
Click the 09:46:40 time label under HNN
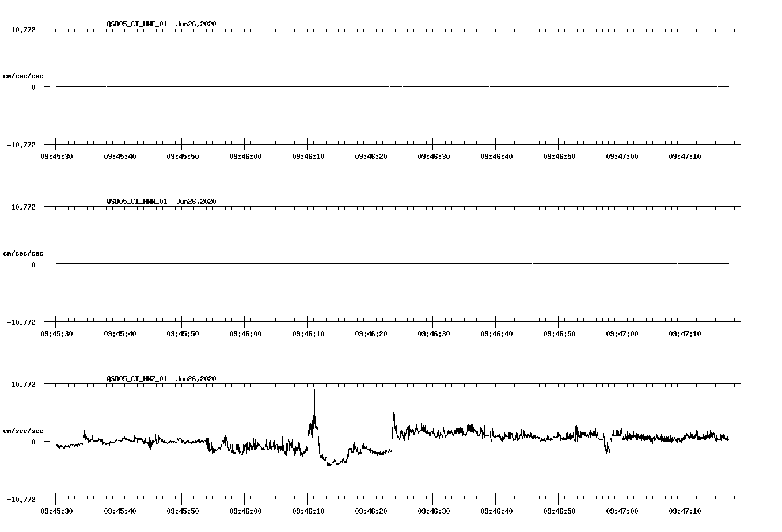pos(496,333)
